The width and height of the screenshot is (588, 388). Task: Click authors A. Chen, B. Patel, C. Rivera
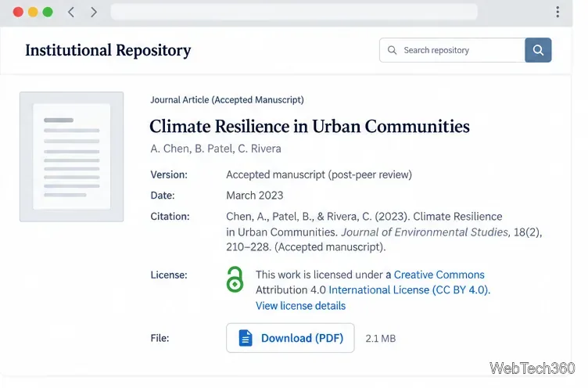(216, 149)
